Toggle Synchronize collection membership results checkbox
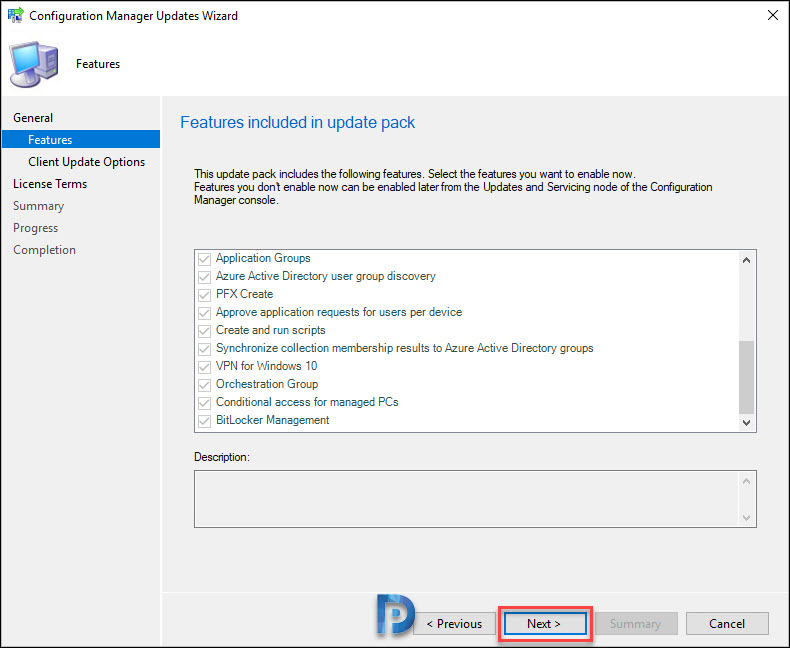This screenshot has width=790, height=648. (x=204, y=349)
